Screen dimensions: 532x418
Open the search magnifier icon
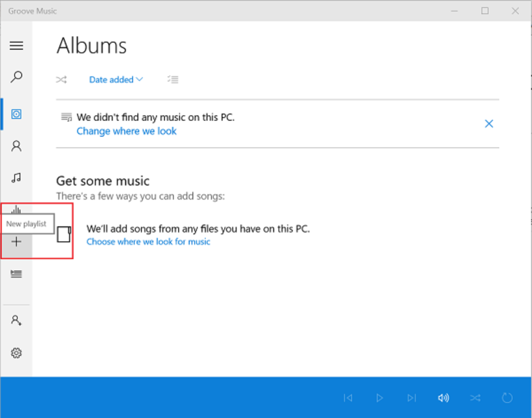coord(16,77)
